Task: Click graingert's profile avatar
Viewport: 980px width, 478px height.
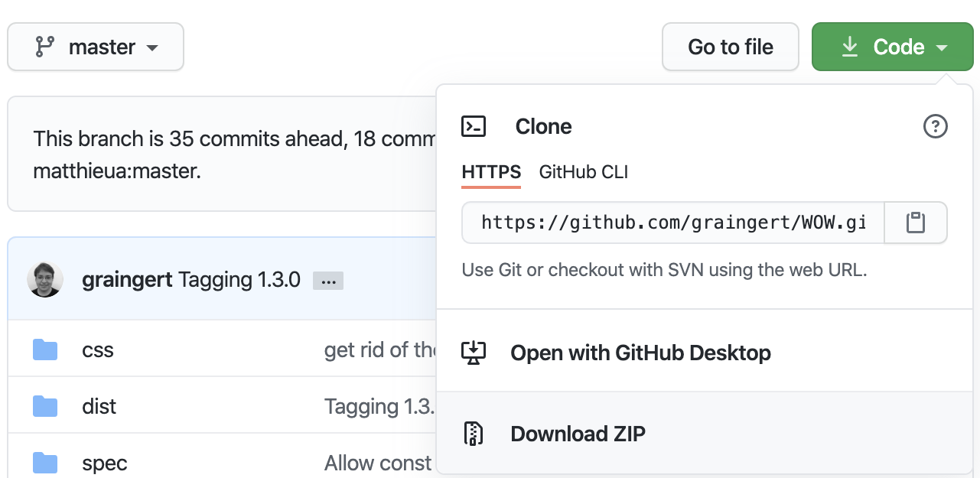Action: click(x=45, y=279)
